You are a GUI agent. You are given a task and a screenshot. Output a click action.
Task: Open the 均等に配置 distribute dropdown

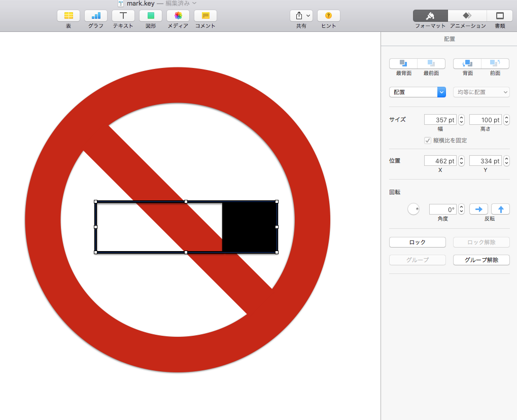coord(481,92)
